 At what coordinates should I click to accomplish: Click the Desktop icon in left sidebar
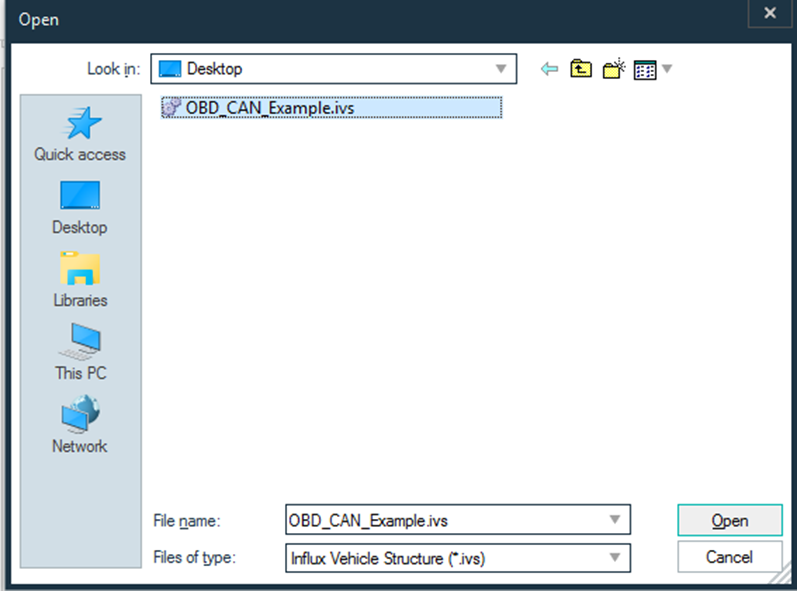pos(80,207)
